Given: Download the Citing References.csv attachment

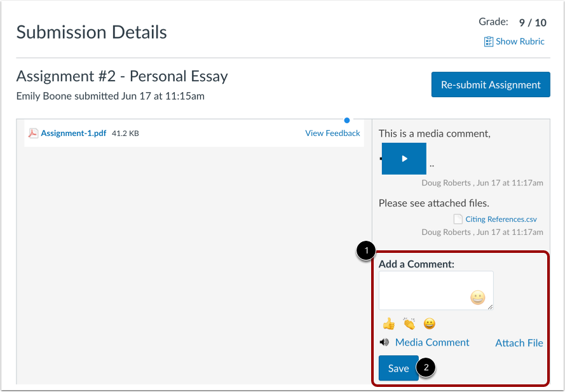Looking at the screenshot, I should (x=501, y=219).
